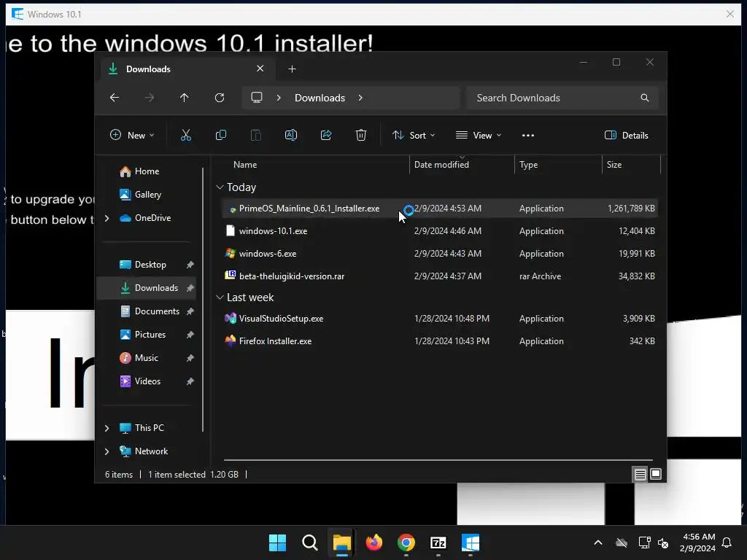Switch to details list view icon

[x=640, y=474]
